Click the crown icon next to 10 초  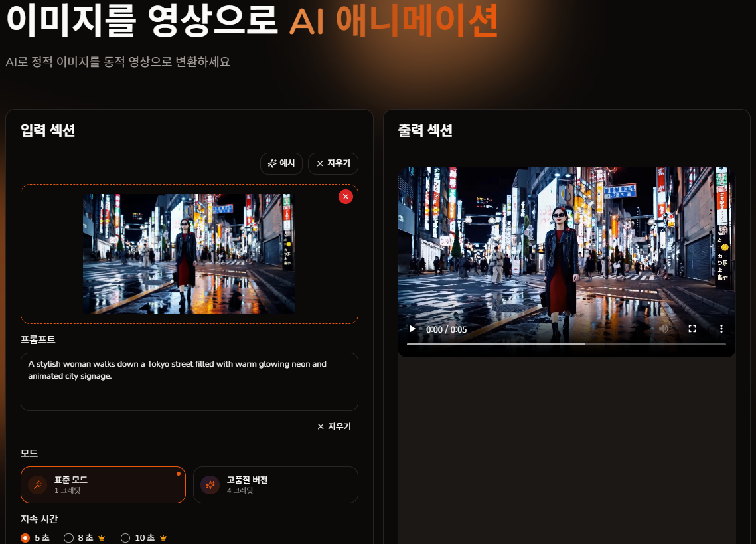163,538
